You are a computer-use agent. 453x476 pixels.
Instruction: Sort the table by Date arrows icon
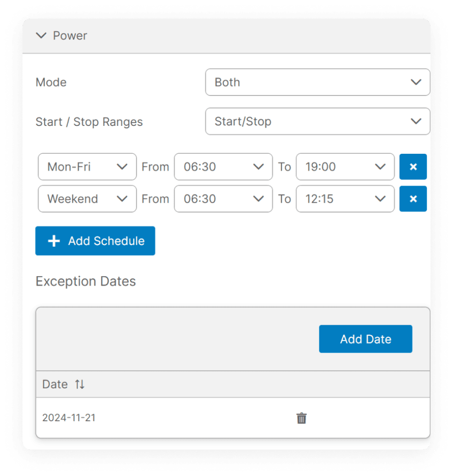point(80,384)
